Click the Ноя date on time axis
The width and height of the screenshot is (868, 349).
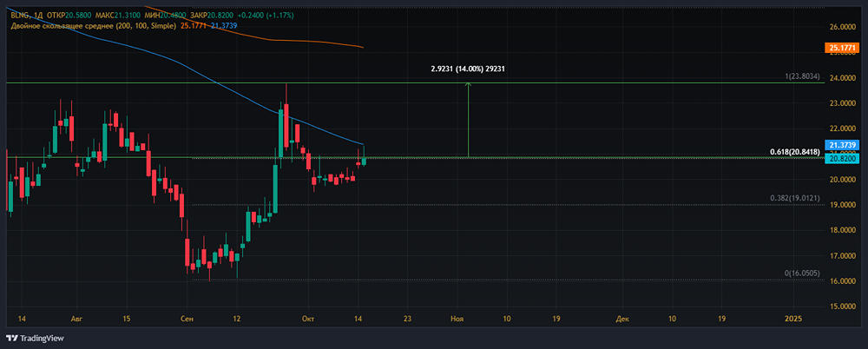[457, 319]
